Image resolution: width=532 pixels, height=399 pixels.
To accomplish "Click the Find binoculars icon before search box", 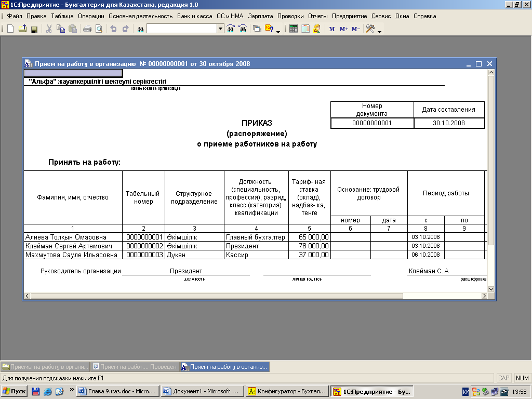I will (x=140, y=29).
